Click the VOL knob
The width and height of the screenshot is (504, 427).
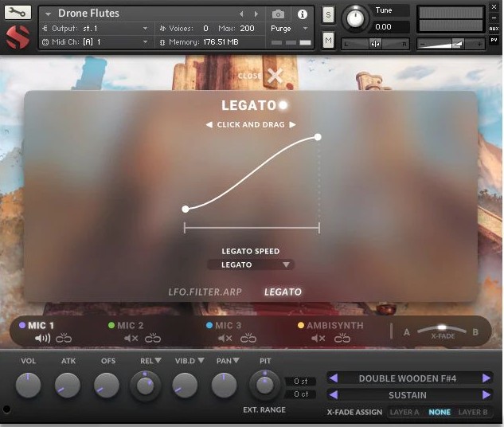pyautogui.click(x=29, y=386)
